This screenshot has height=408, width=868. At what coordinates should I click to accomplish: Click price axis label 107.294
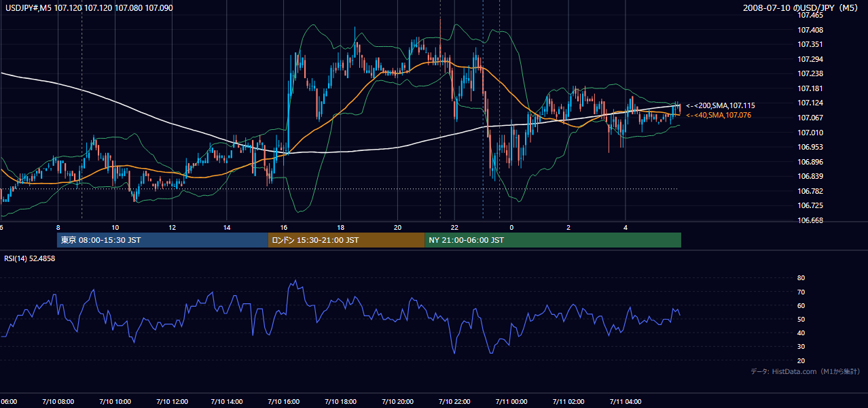click(x=810, y=59)
